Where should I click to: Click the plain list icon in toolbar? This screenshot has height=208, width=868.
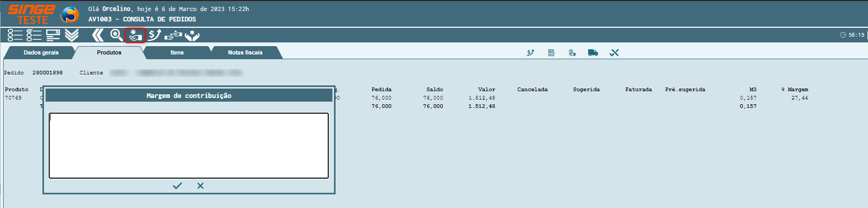coord(15,35)
